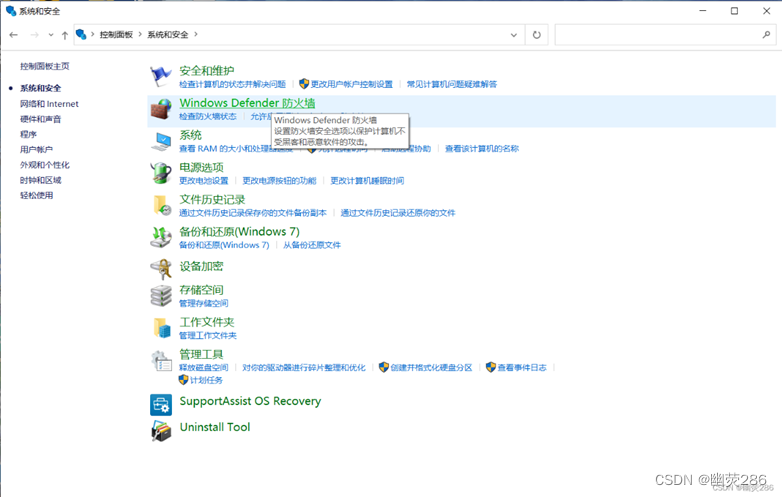Click the Backup and Restore icon
Viewport: 782px width, 497px height.
click(161, 237)
